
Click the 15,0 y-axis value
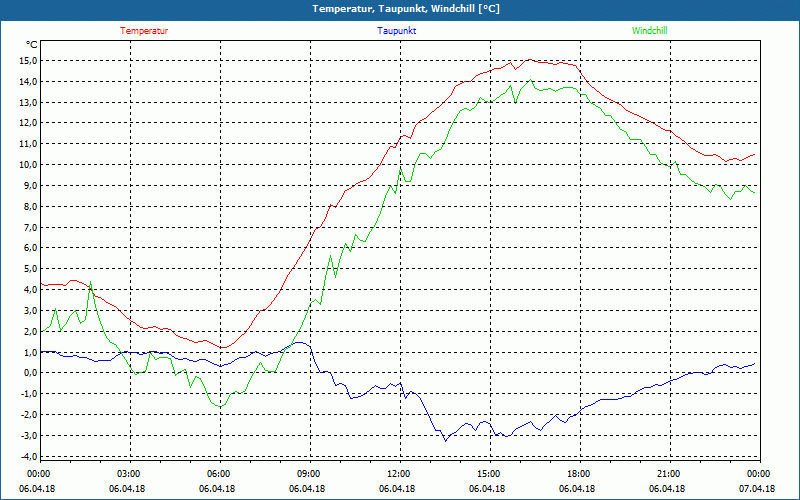click(29, 61)
